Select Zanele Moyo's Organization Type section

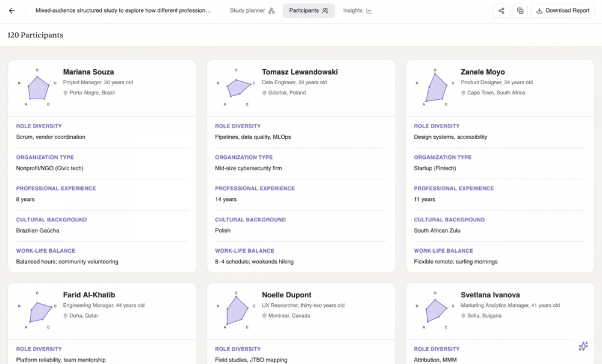click(500, 163)
